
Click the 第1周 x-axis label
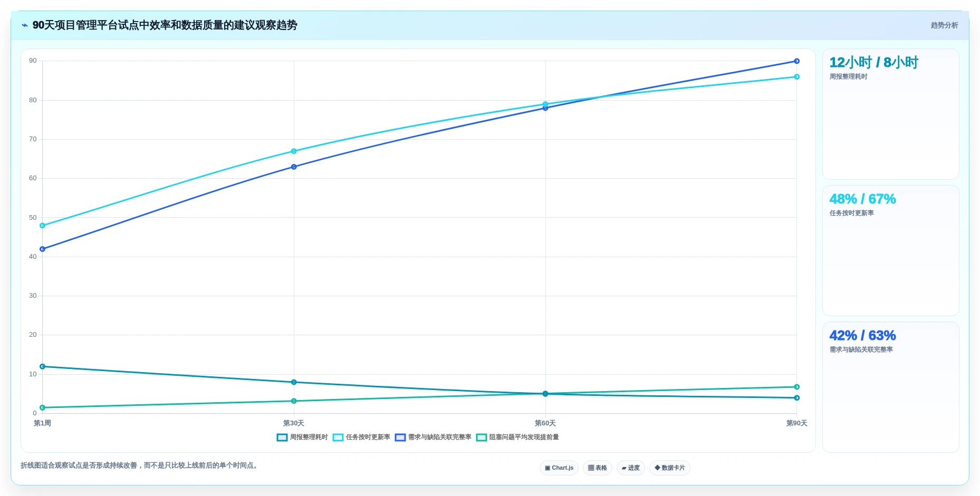point(43,423)
